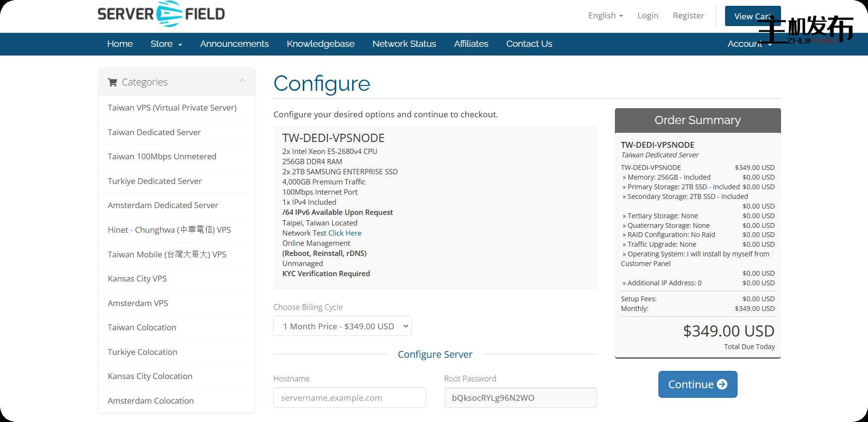Open Hinet - Chunghwa VPS category

point(169,230)
